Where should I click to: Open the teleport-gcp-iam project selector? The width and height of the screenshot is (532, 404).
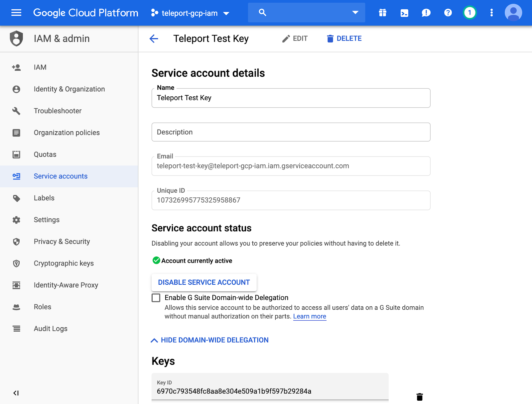pos(190,13)
